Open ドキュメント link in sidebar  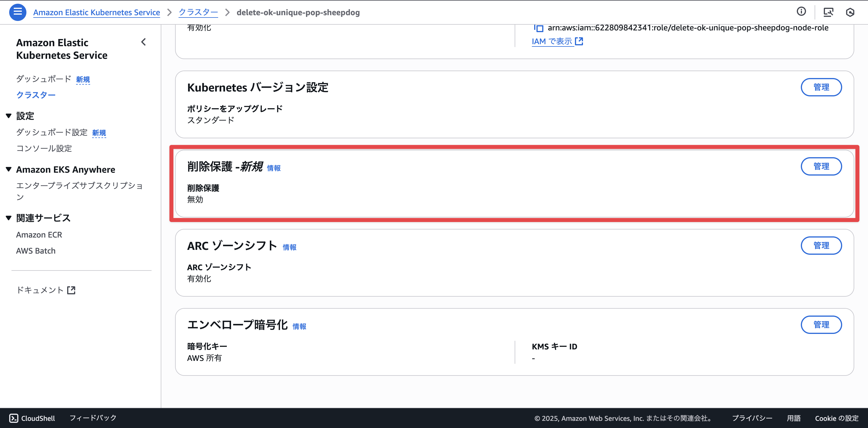(40, 290)
